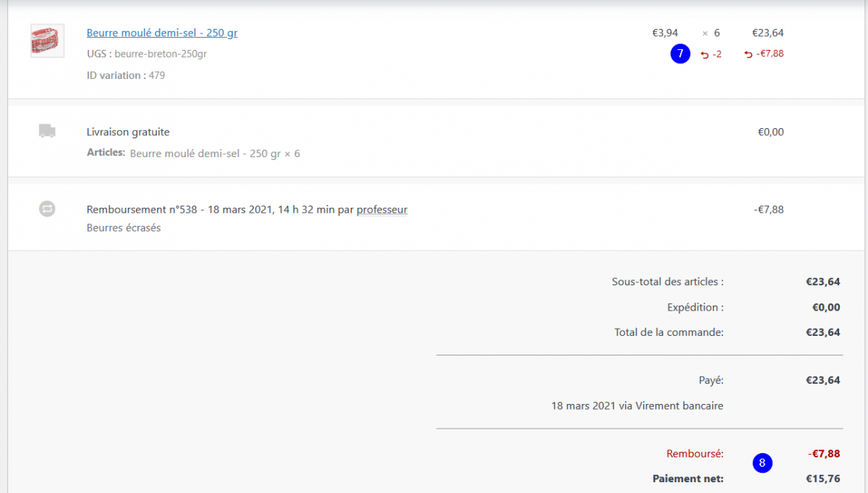Click the line total €23,64 in product row
The height and width of the screenshot is (493, 868).
click(767, 33)
